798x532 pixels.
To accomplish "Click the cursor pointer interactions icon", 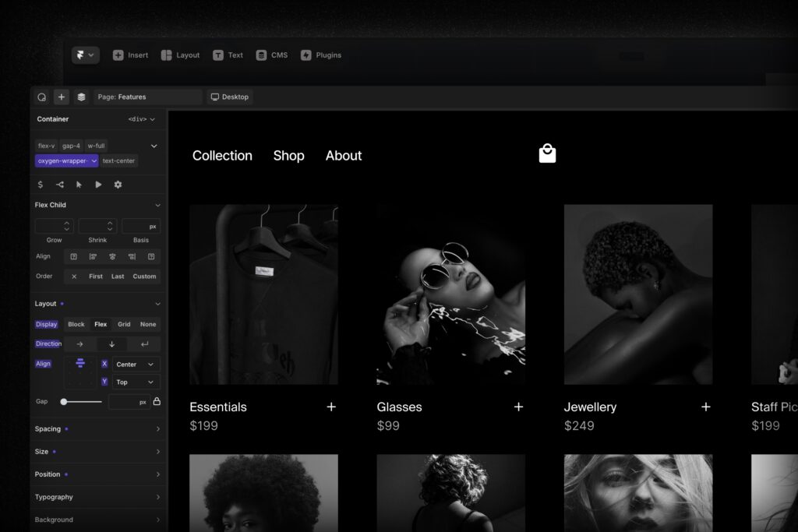I will [79, 185].
